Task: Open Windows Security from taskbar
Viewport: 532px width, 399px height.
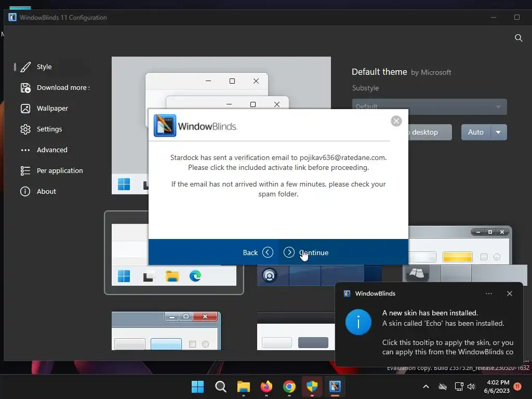Action: (312, 387)
